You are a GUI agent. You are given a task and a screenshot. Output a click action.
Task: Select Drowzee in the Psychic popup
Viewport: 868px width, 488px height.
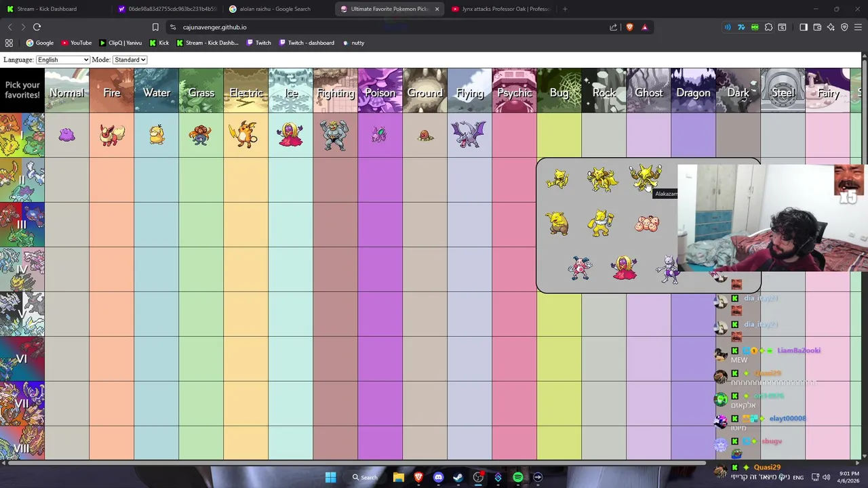click(x=557, y=224)
